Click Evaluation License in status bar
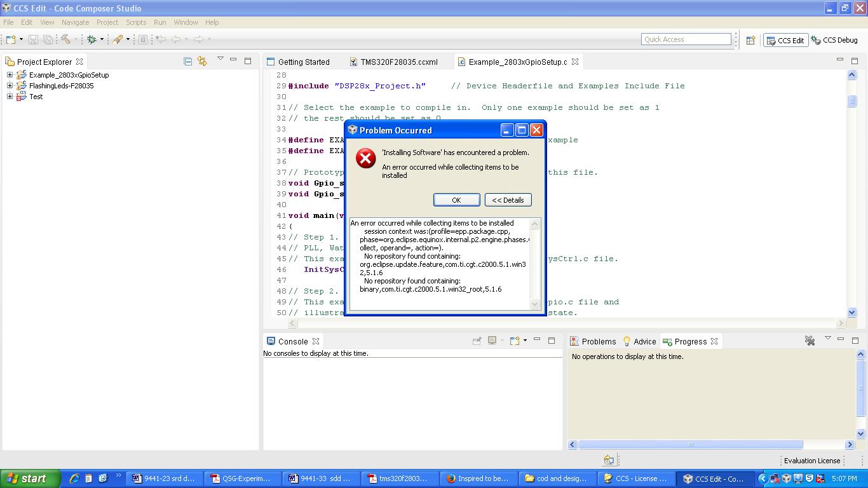Screen dimensions: 868x488 point(811,461)
